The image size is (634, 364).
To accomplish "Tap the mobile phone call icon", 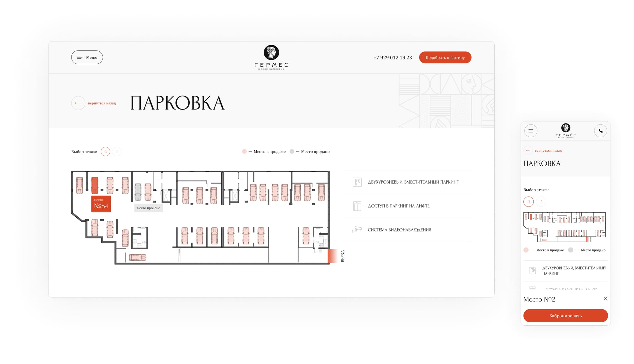I will coord(600,131).
